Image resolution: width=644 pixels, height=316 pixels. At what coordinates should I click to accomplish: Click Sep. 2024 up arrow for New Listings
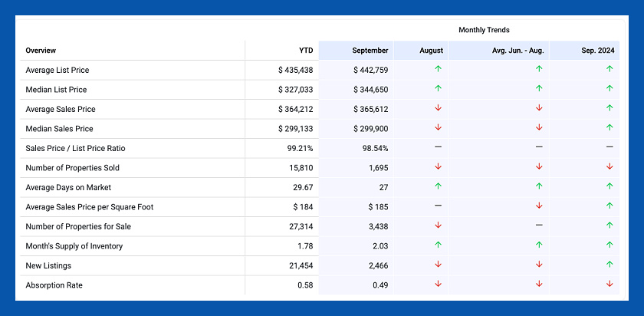609,265
